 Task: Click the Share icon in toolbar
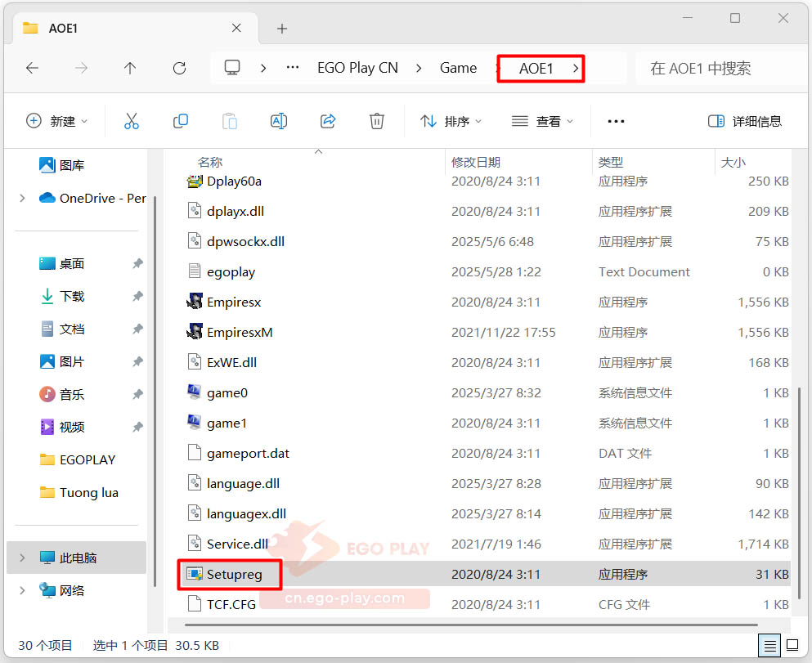coord(328,121)
